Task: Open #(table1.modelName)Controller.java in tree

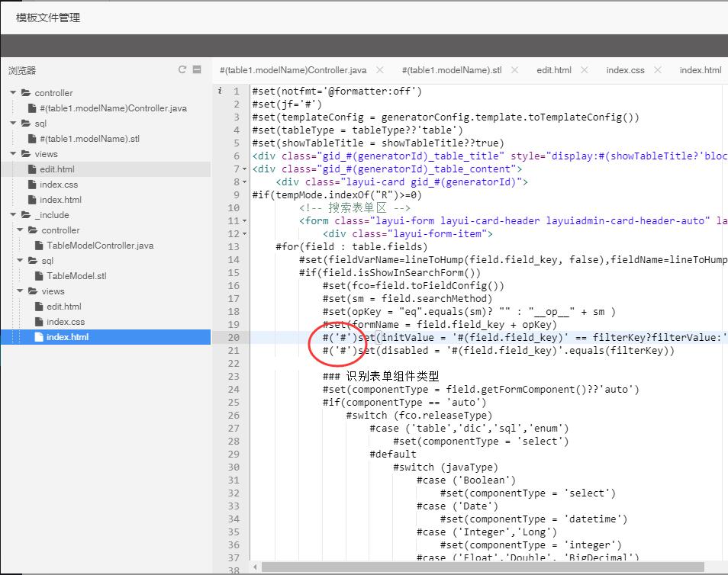Action: tap(113, 108)
